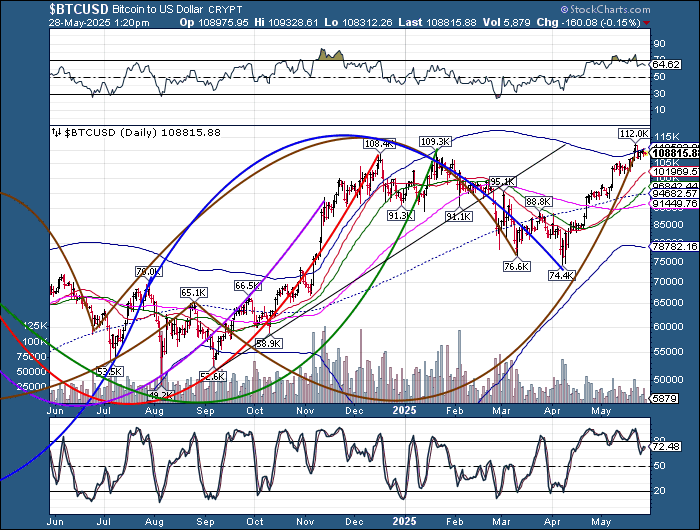Click the 95.1K price annotation
The width and height of the screenshot is (700, 530).
point(502,181)
